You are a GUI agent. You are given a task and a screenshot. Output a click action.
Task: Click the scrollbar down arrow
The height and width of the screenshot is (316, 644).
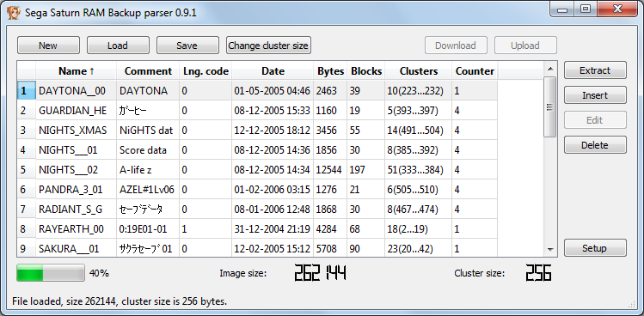(x=550, y=250)
